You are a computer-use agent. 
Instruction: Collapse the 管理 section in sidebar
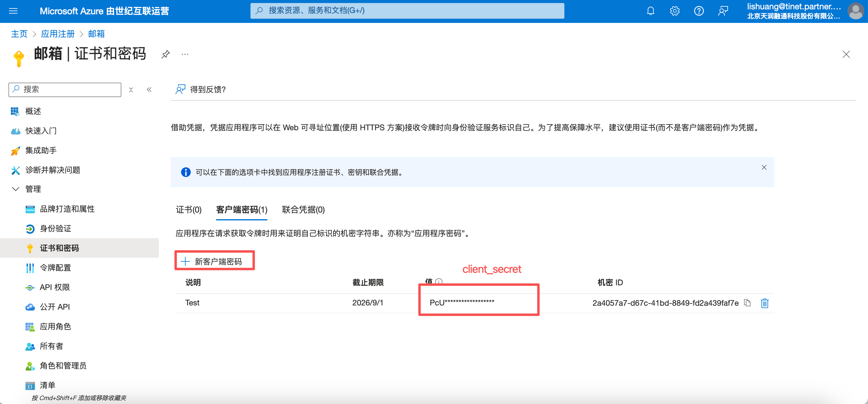pyautogui.click(x=15, y=189)
